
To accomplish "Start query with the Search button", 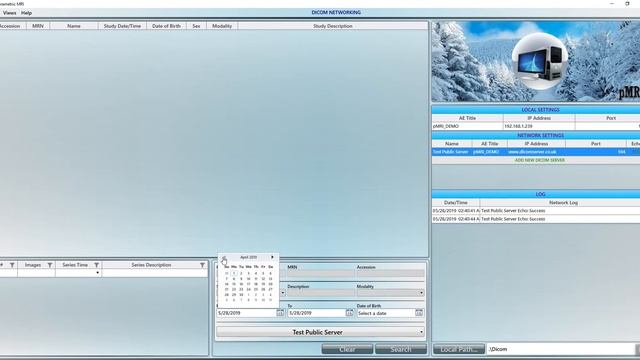I will (x=401, y=349).
